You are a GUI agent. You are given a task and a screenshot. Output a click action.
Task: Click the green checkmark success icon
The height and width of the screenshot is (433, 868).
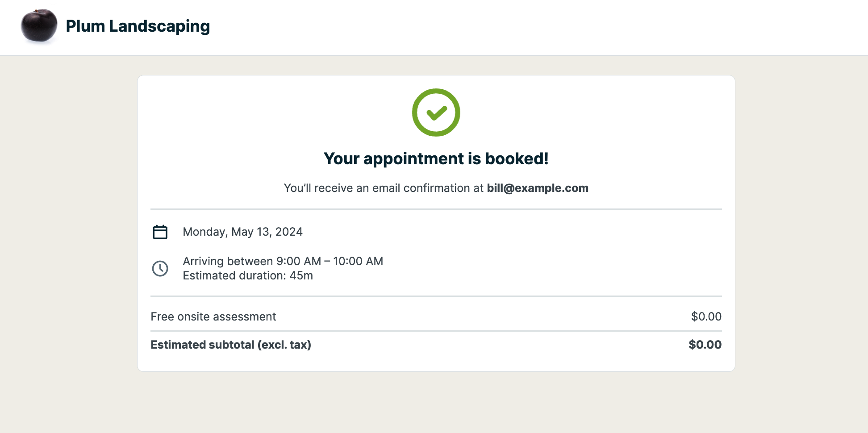(436, 112)
